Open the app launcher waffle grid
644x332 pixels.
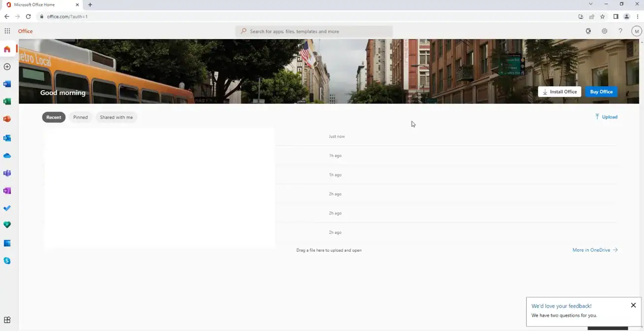click(7, 31)
